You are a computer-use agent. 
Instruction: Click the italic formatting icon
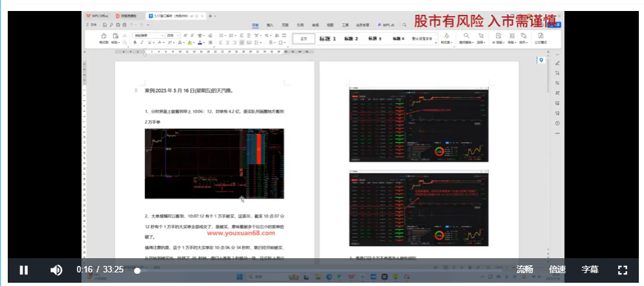coord(142,42)
